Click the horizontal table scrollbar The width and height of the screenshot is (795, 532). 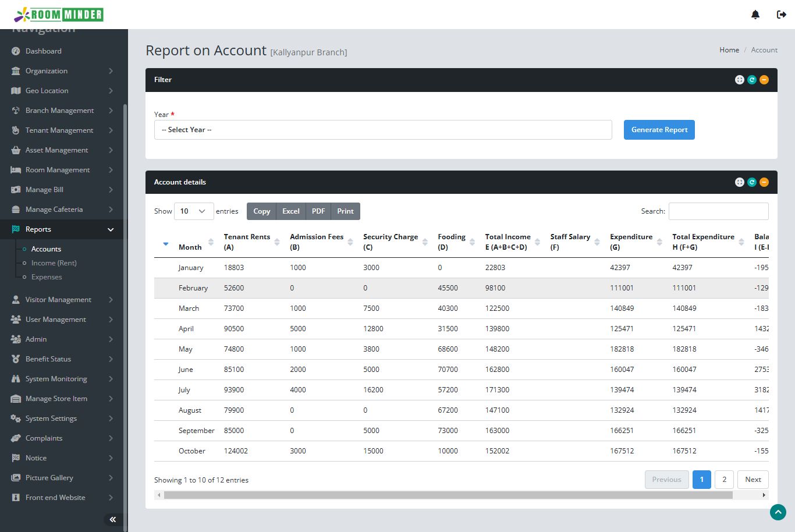448,495
